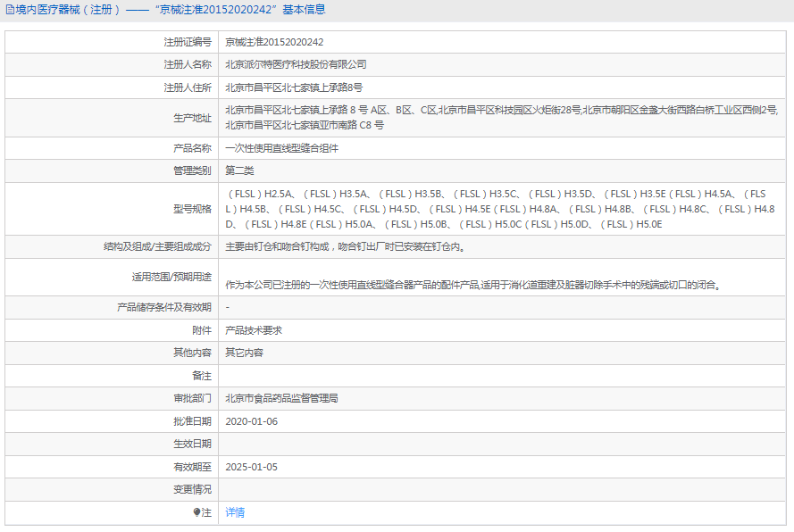
Task: Select the "产品名称" label
Action: [192, 148]
